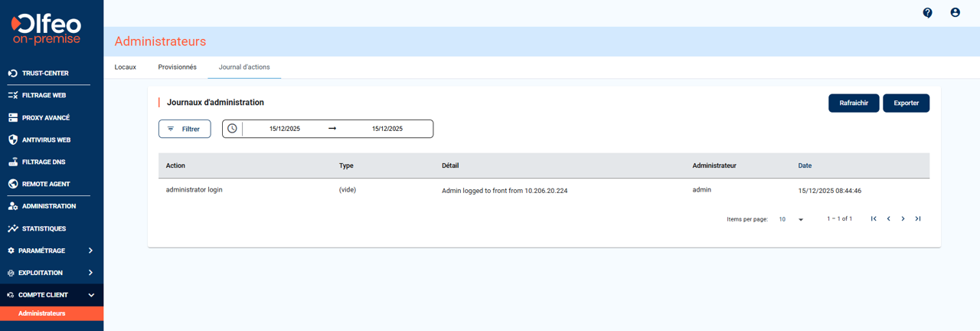Go to the first page of results

[x=874, y=219]
